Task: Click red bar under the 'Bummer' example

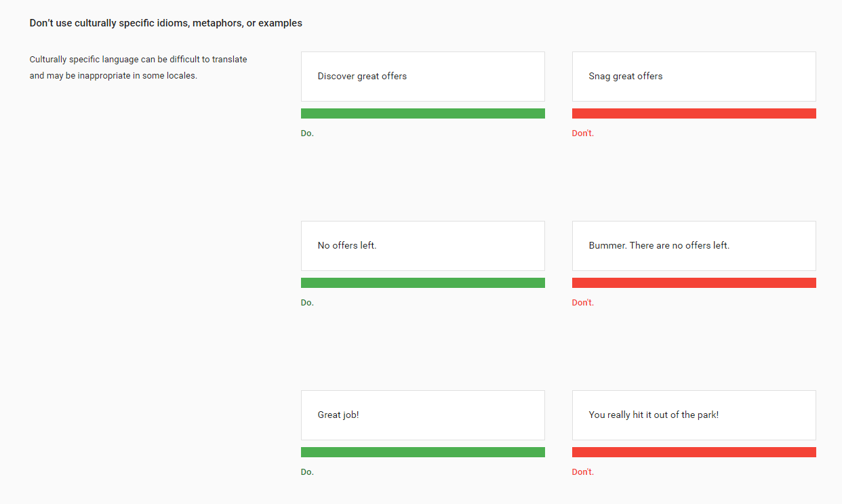Action: click(x=694, y=283)
